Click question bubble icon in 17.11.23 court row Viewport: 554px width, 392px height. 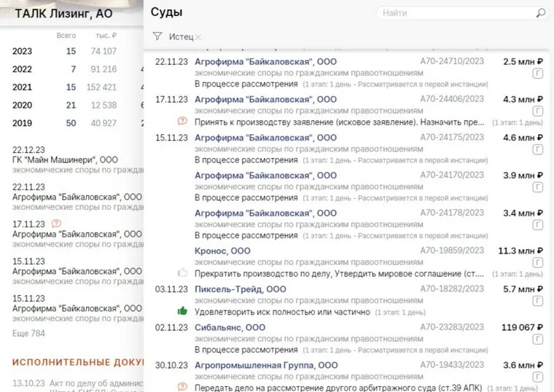point(182,122)
